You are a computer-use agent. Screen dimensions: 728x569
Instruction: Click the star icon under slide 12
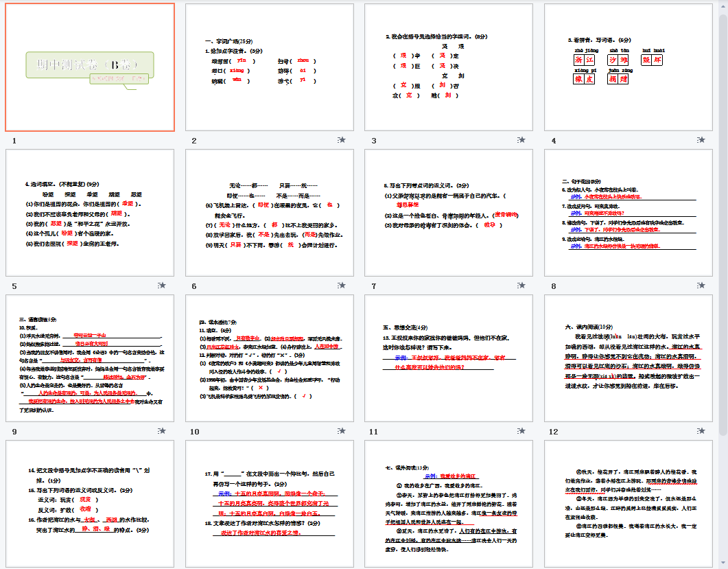[x=701, y=431]
